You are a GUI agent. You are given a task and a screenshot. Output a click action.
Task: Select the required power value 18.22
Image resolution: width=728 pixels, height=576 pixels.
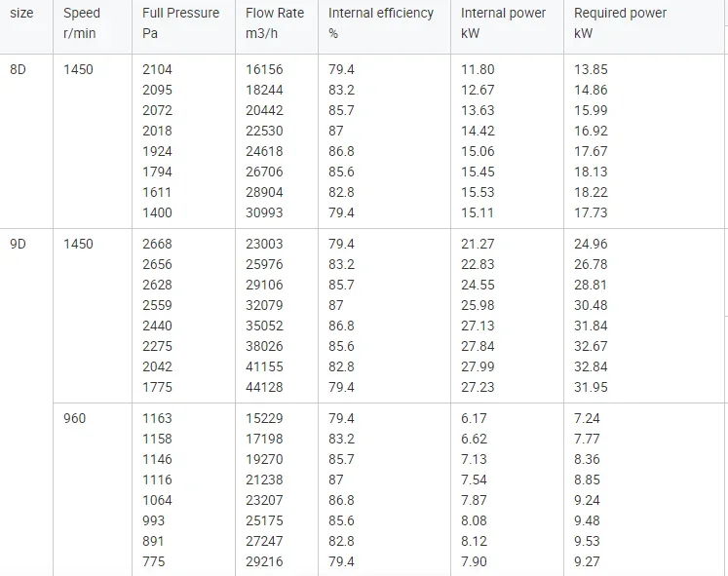(591, 192)
